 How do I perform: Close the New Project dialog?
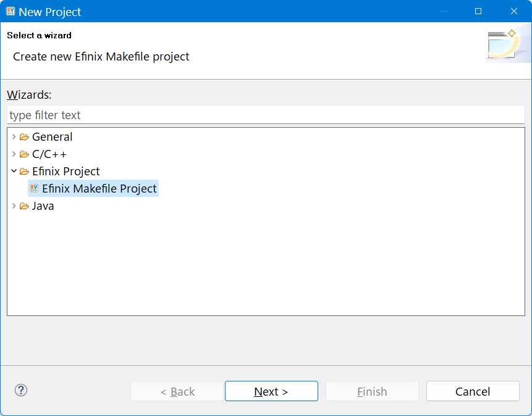pyautogui.click(x=513, y=11)
